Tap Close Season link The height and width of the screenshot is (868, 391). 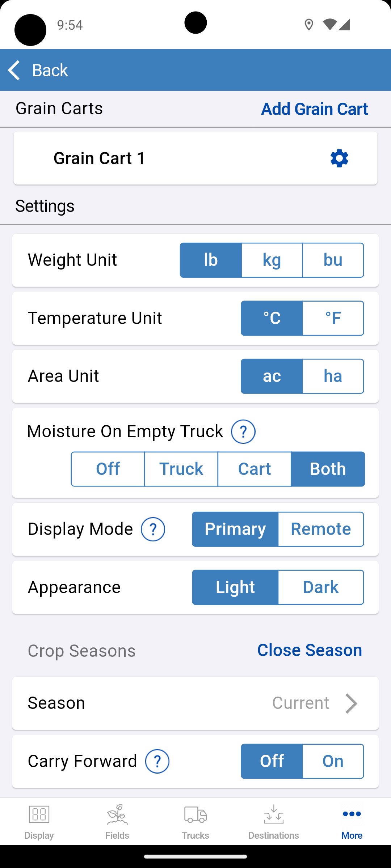[x=310, y=650]
